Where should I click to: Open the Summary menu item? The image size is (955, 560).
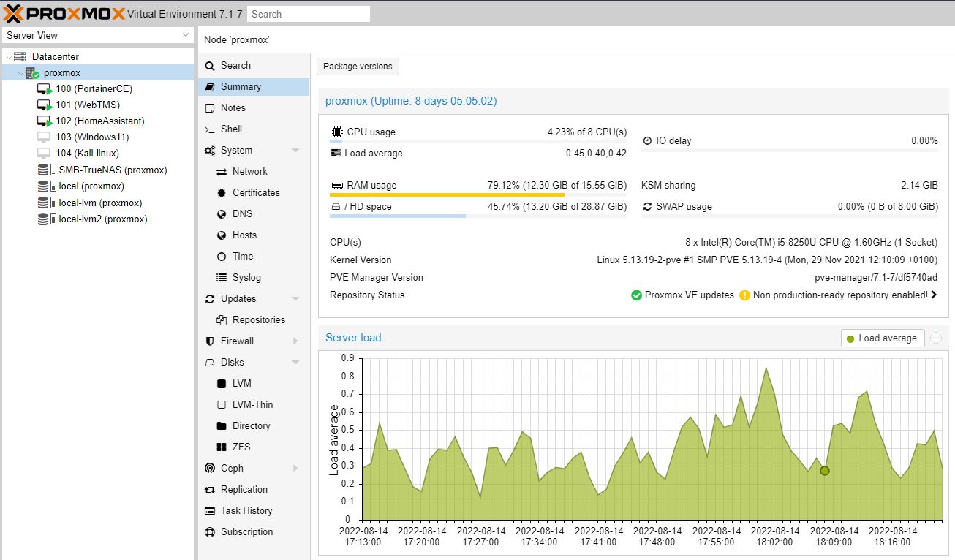pos(254,86)
